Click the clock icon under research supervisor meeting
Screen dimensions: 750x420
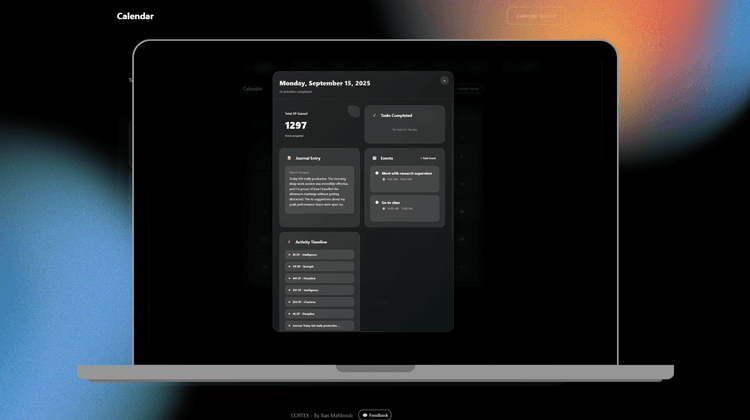(x=384, y=179)
